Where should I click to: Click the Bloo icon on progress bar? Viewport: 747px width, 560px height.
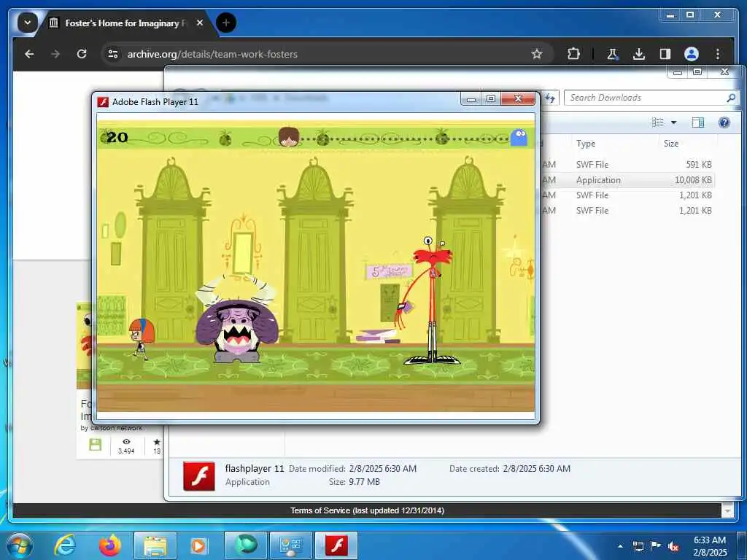point(519,138)
